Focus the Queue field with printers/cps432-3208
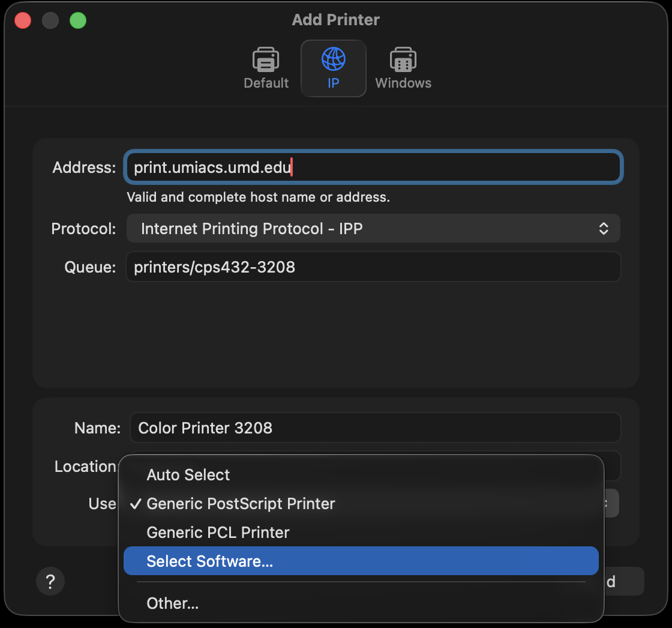The height and width of the screenshot is (628, 672). [x=373, y=267]
